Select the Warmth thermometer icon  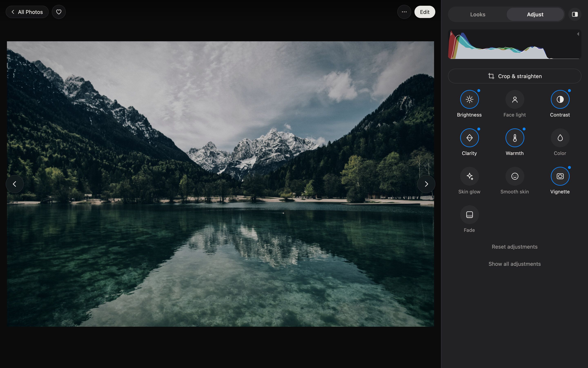point(515,138)
